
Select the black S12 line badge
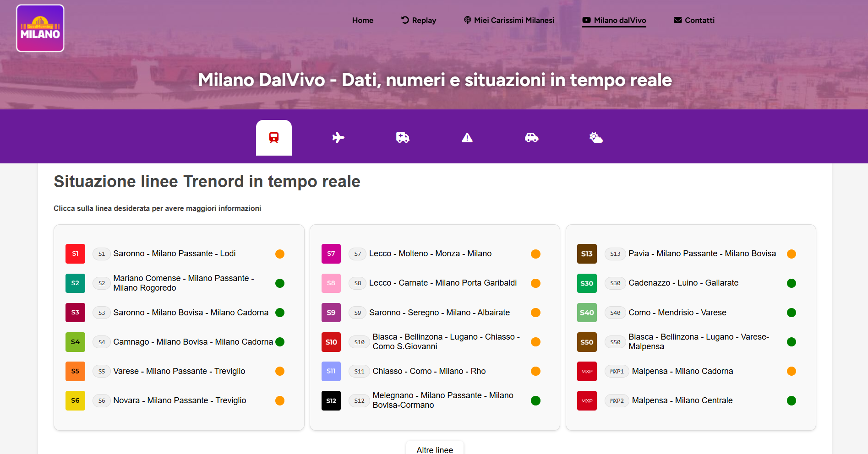[331, 400]
